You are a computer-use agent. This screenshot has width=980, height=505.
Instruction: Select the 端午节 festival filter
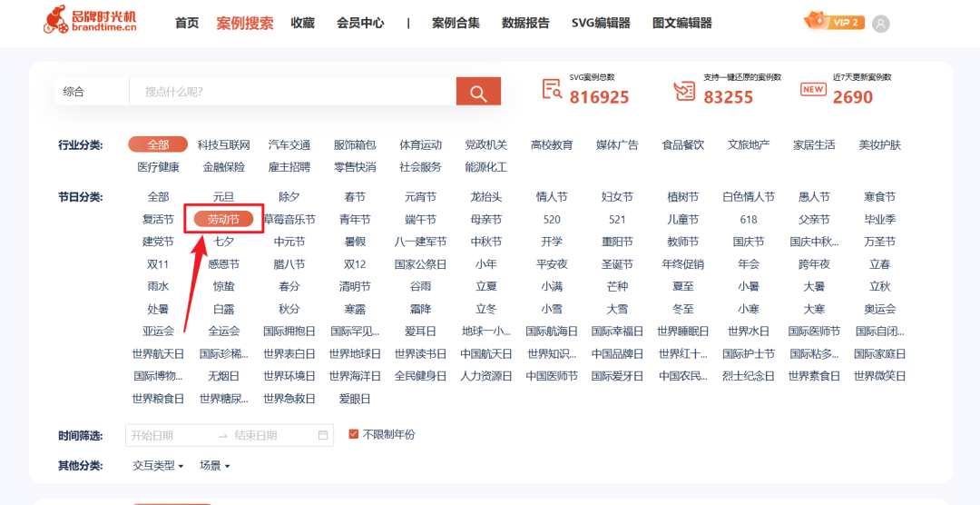coord(421,220)
